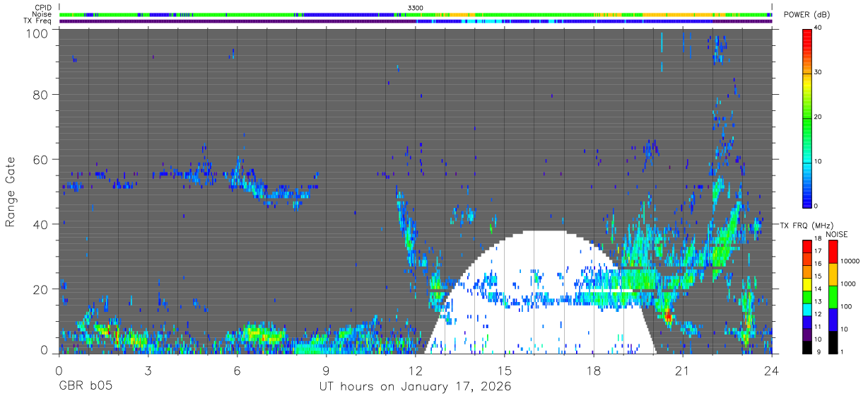Click the 12 hour tick label

[x=415, y=371]
